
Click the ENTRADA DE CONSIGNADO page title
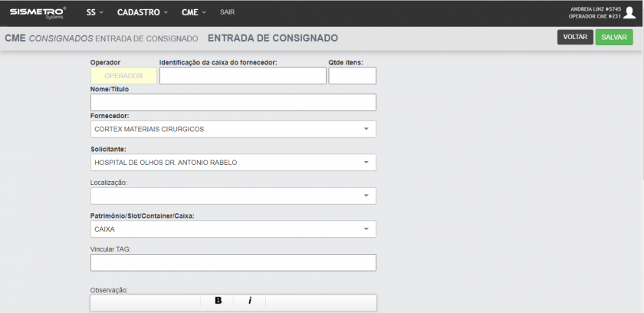(x=273, y=38)
